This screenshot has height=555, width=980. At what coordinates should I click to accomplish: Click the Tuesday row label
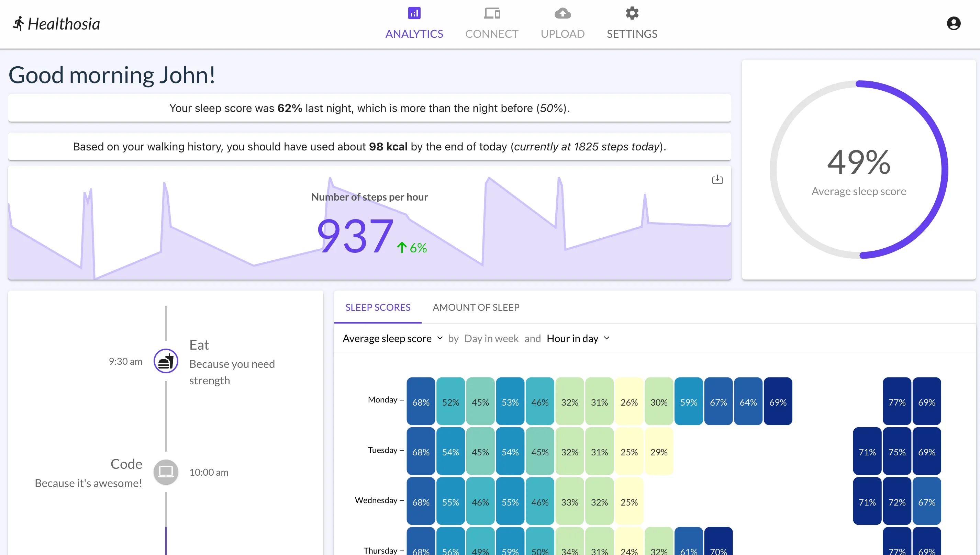click(x=382, y=450)
